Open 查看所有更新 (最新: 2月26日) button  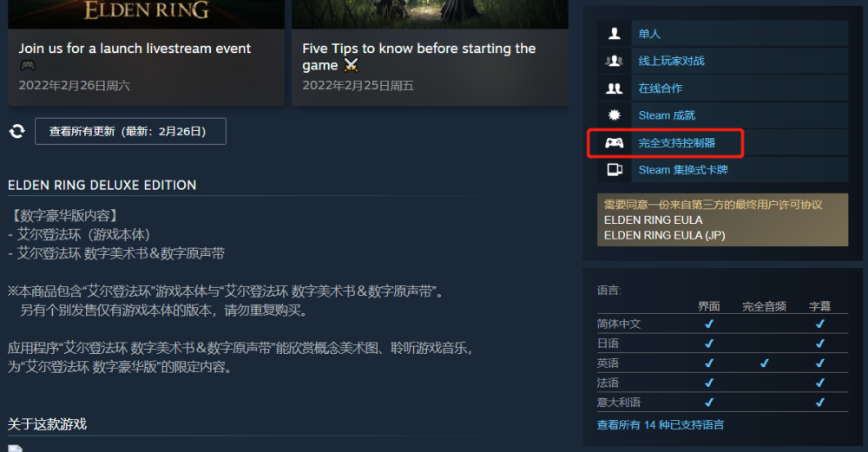tap(131, 131)
